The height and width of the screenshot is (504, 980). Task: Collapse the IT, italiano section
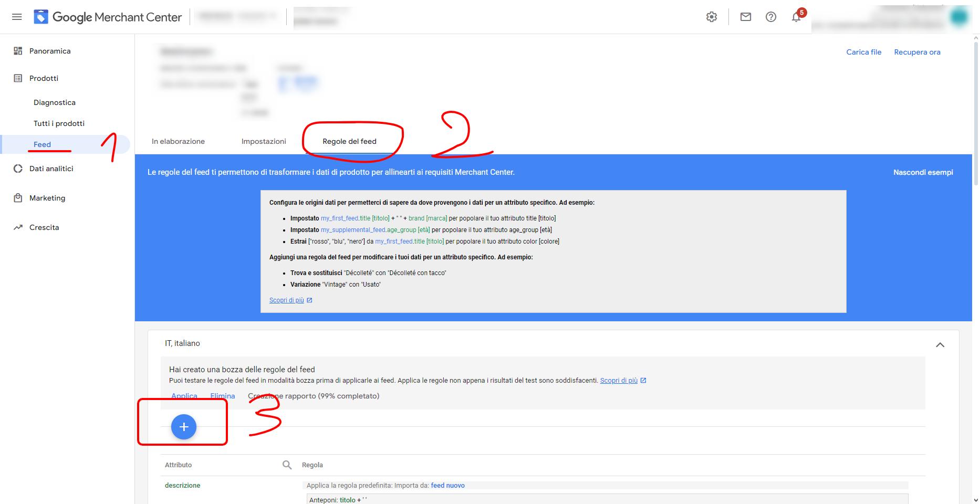[940, 345]
